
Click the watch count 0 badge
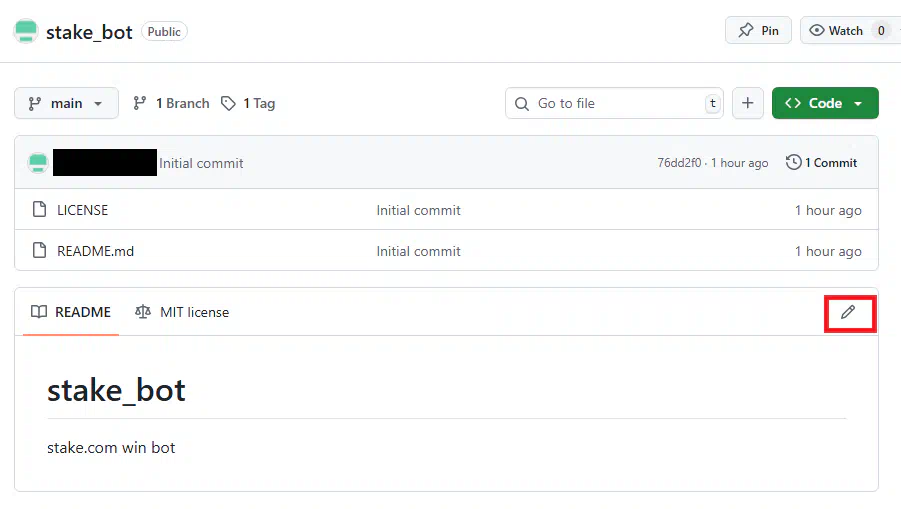(881, 30)
